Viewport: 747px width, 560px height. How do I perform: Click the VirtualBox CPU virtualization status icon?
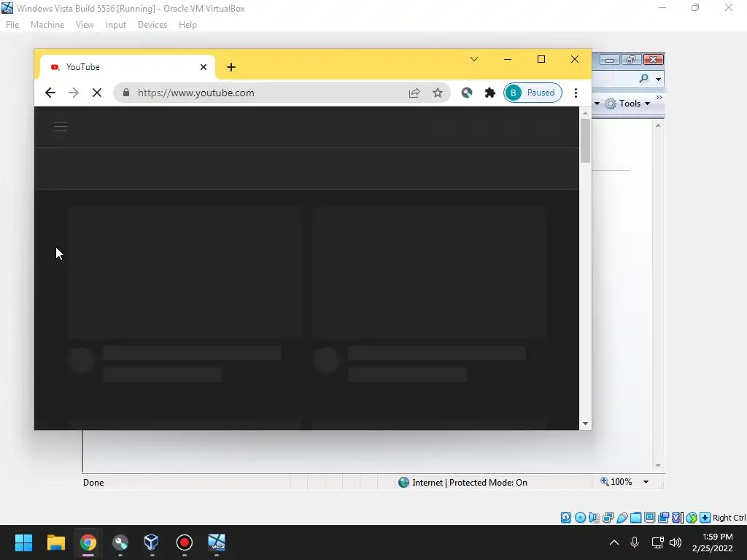(x=677, y=517)
